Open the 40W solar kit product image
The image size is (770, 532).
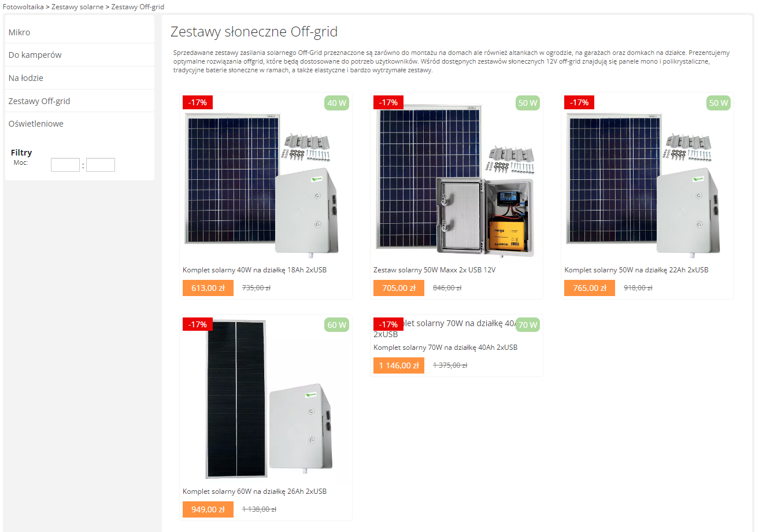click(x=263, y=183)
